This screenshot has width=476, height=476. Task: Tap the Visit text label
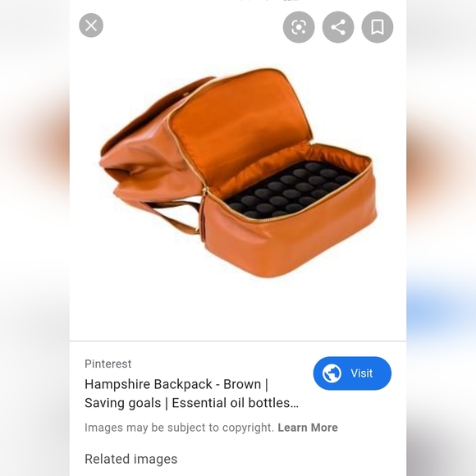click(x=362, y=373)
